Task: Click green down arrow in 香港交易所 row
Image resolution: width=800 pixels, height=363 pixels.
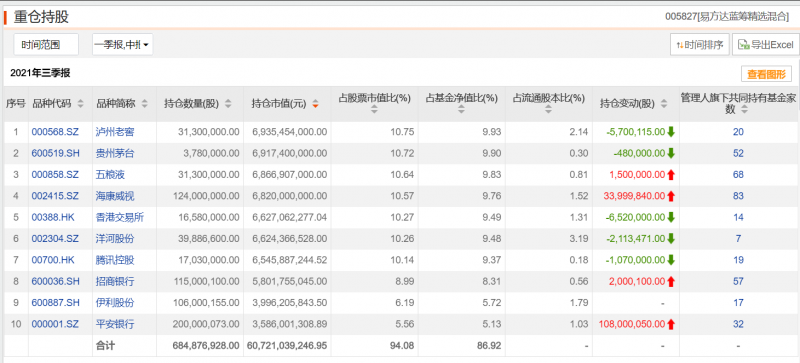Action: [671, 217]
